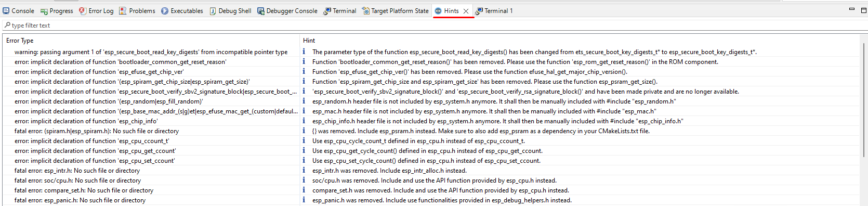Select the esp_panic.h fatal error row
Viewport: 868px width, 206px height.
(430, 200)
